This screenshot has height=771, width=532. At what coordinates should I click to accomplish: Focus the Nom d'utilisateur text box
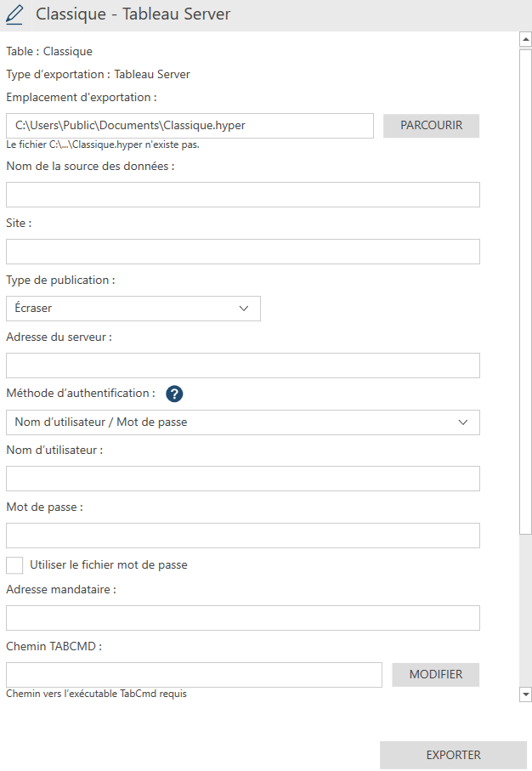242,479
